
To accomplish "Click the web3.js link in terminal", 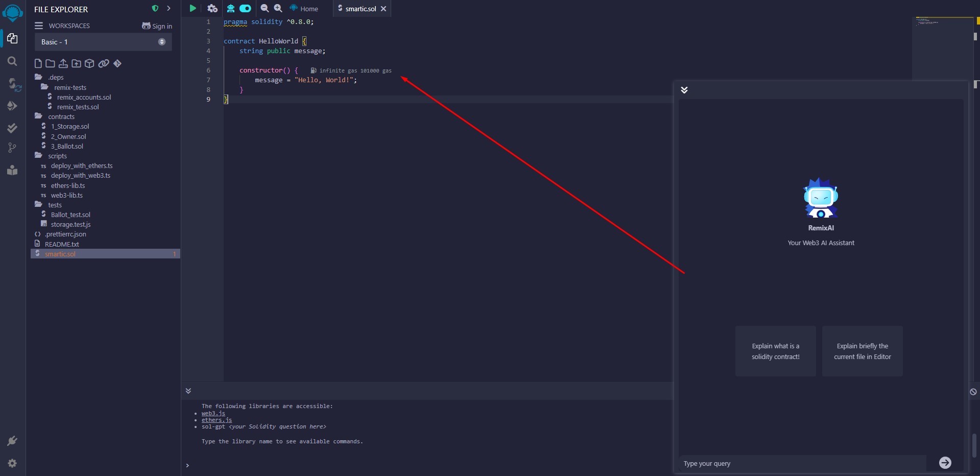I will (x=213, y=413).
